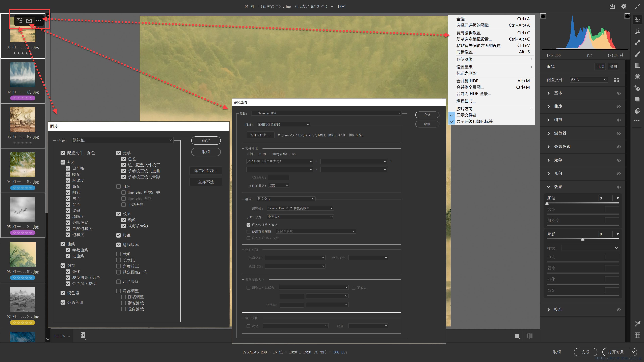Image resolution: width=644 pixels, height=362 pixels.
Task: Open the 文件扩展名 .DNG dropdown
Action: coord(279,186)
